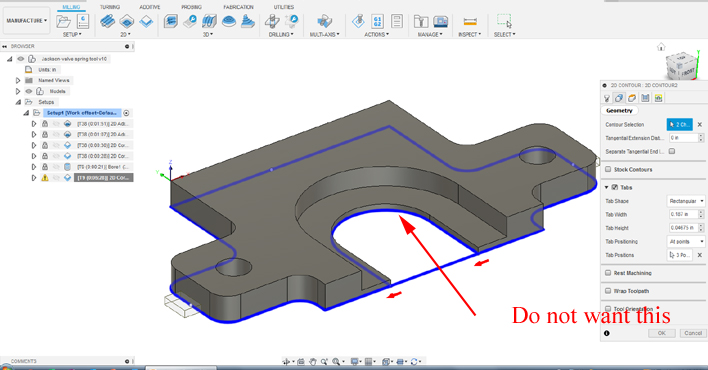Viewport: 708px width, 370px height.
Task: Click the Pan hand icon
Action: pos(312,361)
